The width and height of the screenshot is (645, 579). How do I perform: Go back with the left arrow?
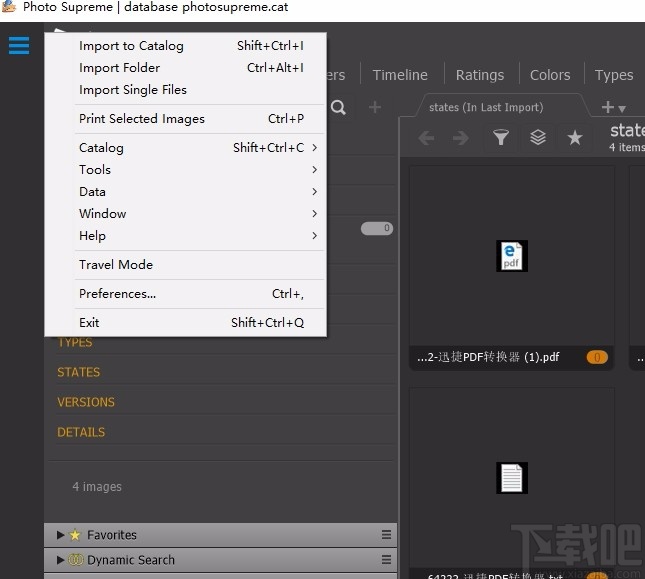click(426, 138)
